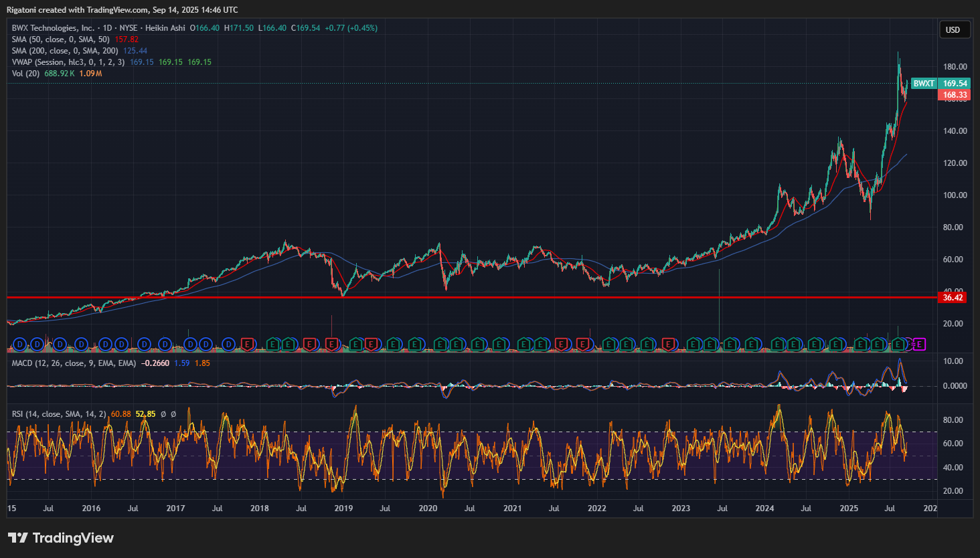Open the USD currency selector
This screenshot has height=558, width=980.
coord(953,29)
